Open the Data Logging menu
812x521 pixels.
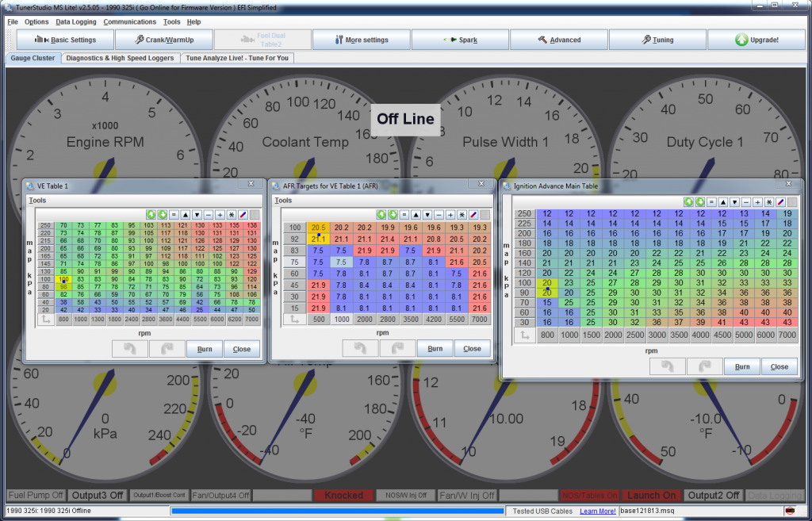(76, 21)
